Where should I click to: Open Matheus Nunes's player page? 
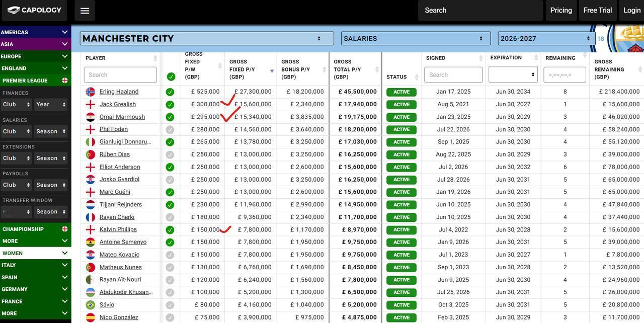pyautogui.click(x=121, y=267)
